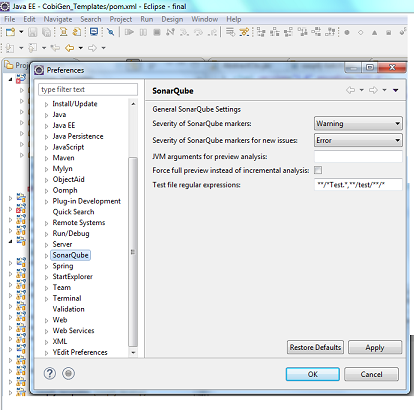Open the Navigate menu
The height and width of the screenshot is (410, 414).
pos(58,19)
